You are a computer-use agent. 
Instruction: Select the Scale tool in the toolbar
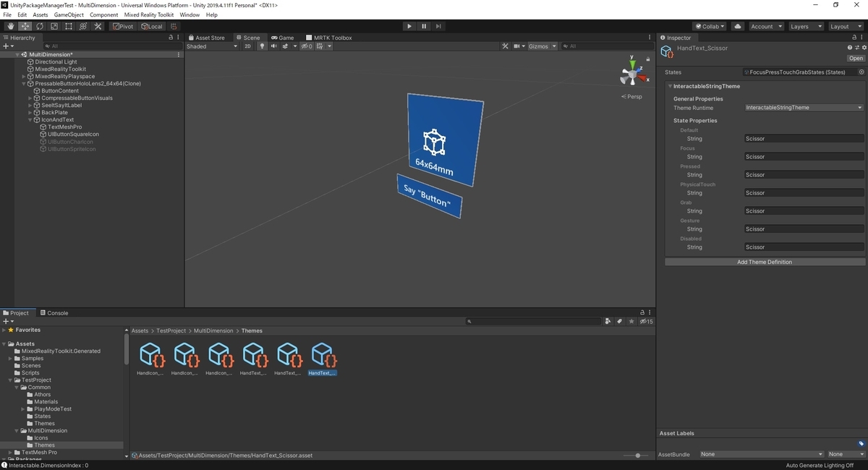coord(54,26)
